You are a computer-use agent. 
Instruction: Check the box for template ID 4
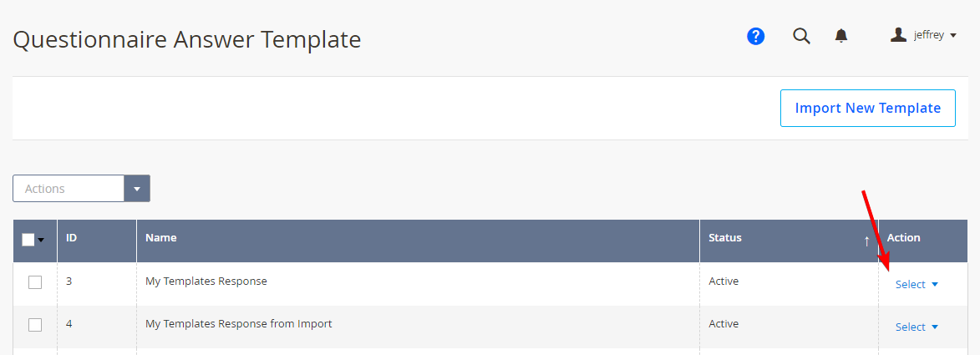(x=35, y=324)
